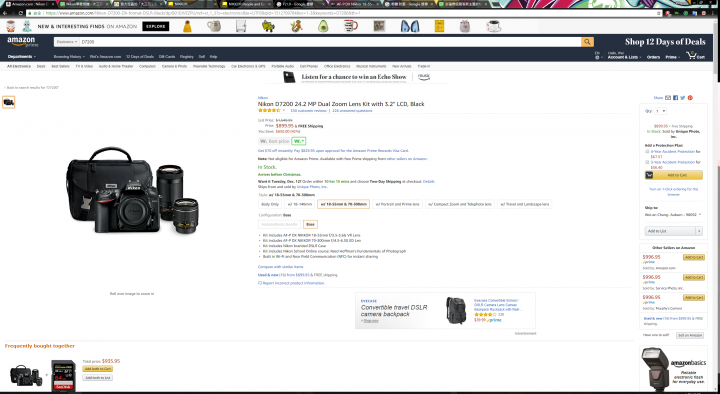Select the w/ 18-55mm & 70-300mm style
The width and height of the screenshot is (720, 394).
point(343,204)
